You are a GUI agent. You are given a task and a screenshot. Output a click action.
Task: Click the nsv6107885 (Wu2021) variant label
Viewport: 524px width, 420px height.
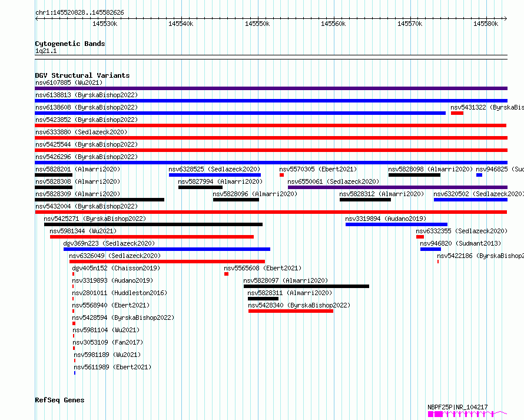pyautogui.click(x=69, y=82)
